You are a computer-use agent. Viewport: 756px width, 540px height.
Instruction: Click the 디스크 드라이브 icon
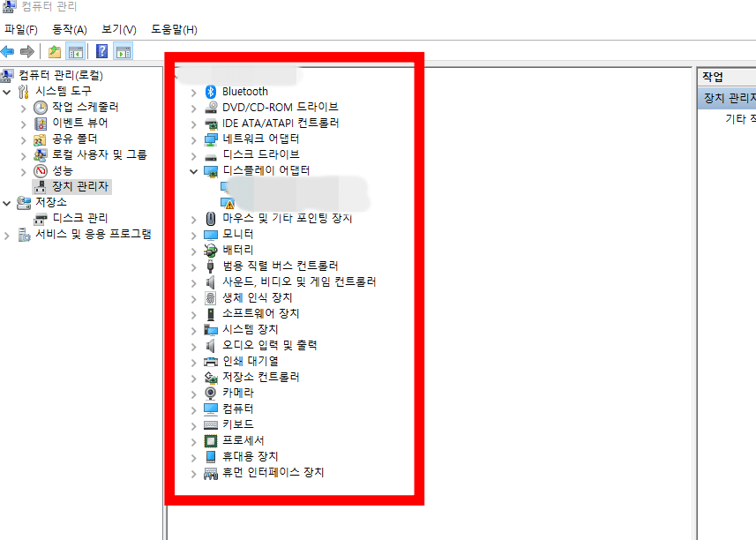point(211,157)
